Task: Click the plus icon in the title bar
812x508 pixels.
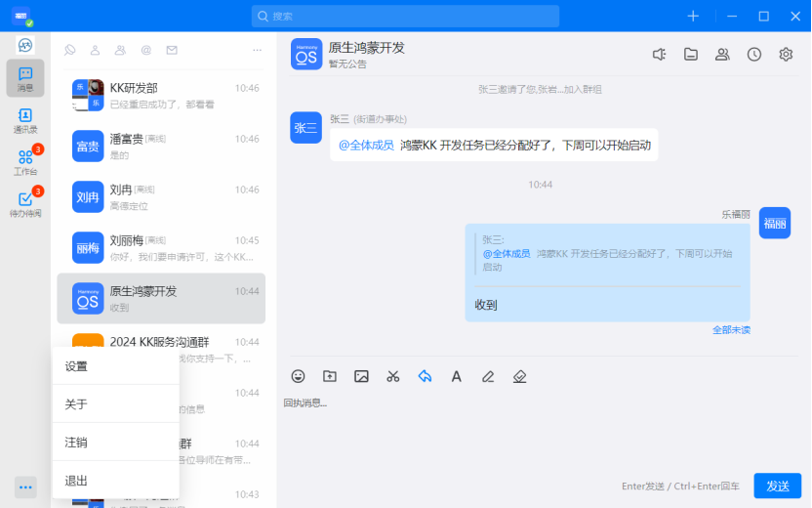Action: click(693, 16)
